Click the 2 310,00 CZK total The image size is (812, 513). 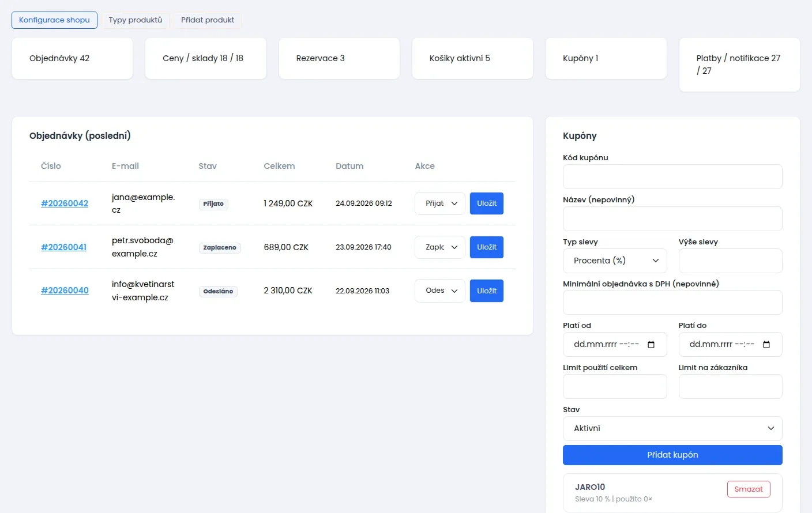288,291
